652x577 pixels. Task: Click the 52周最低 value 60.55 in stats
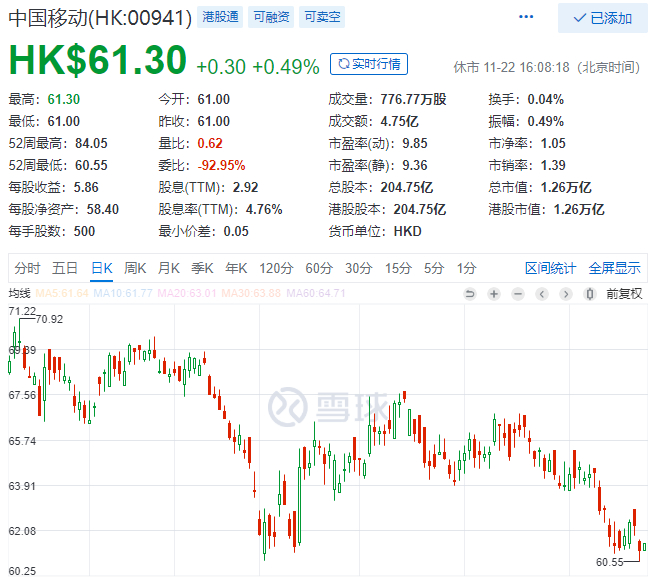tap(91, 165)
